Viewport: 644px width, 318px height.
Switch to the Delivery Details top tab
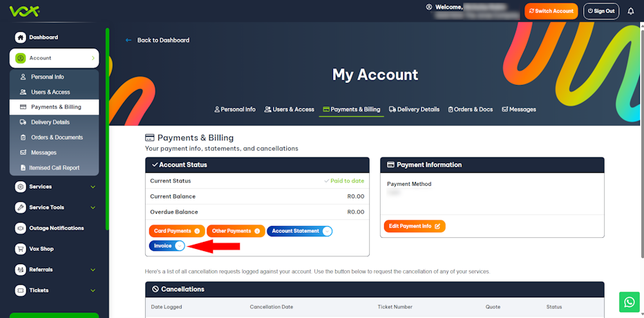(x=414, y=109)
